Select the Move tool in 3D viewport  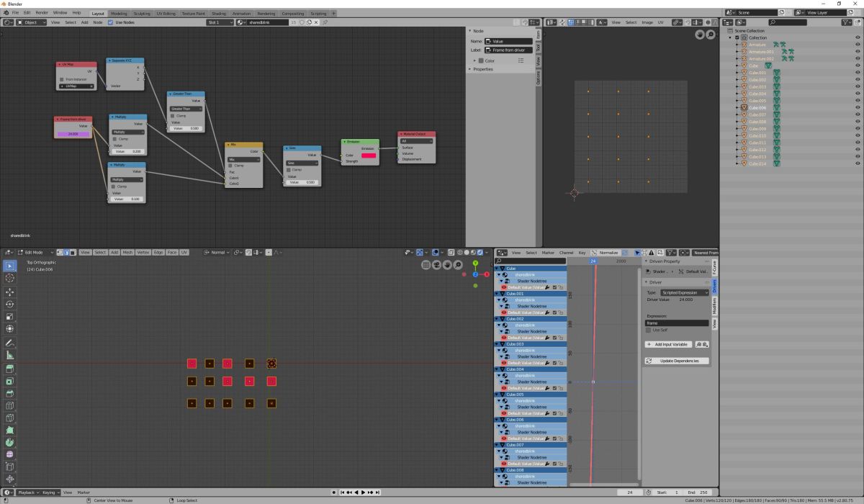[10, 292]
